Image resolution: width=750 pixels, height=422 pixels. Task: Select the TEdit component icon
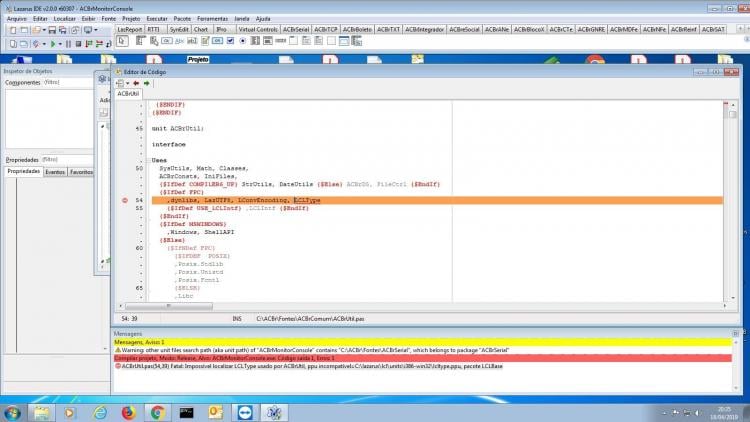click(x=192, y=41)
